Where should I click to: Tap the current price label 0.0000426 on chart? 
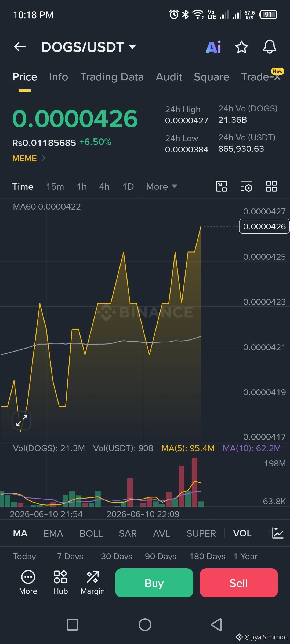point(264,226)
